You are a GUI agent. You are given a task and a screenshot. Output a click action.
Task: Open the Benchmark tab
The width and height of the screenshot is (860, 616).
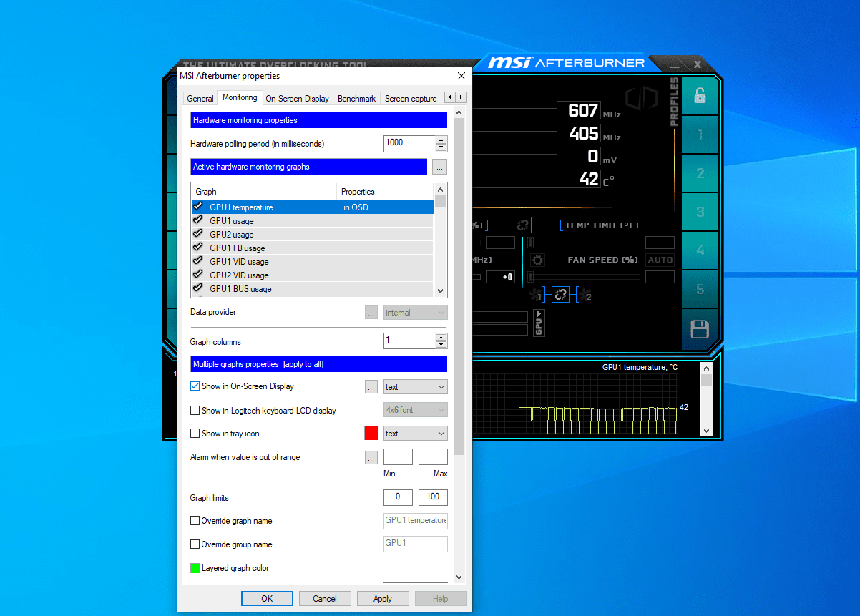point(356,99)
